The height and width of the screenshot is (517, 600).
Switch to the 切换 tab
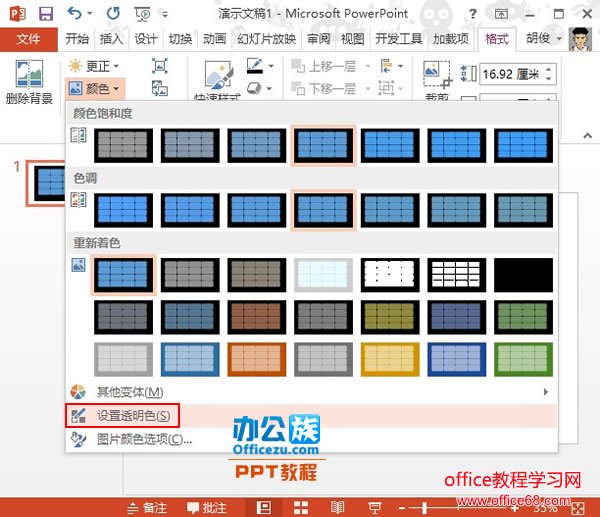[180, 39]
